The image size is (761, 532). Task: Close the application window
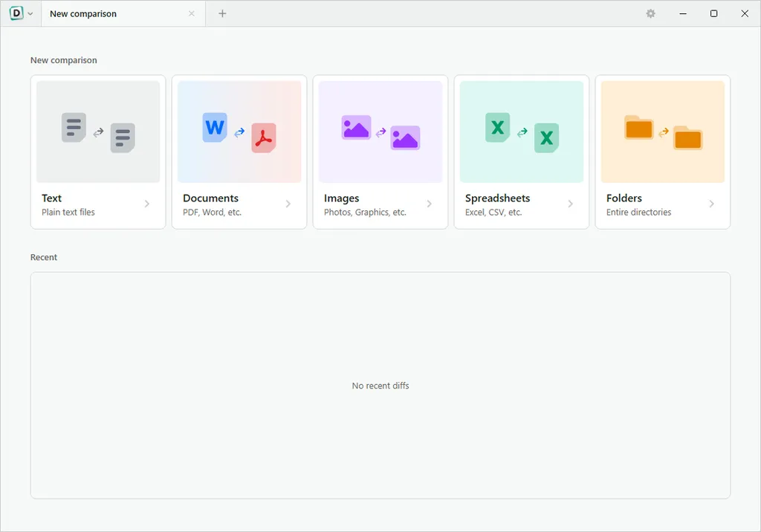pos(745,13)
